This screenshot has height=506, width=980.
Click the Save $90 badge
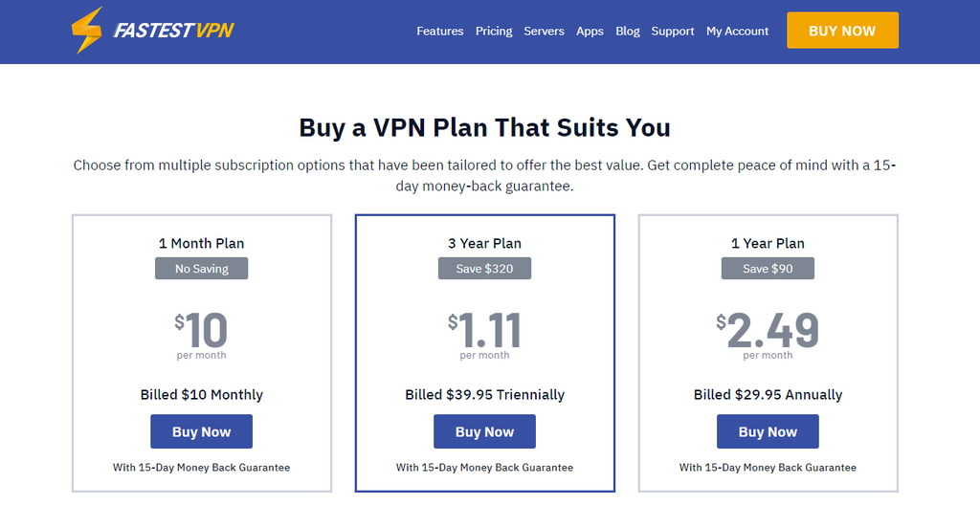pyautogui.click(x=768, y=269)
